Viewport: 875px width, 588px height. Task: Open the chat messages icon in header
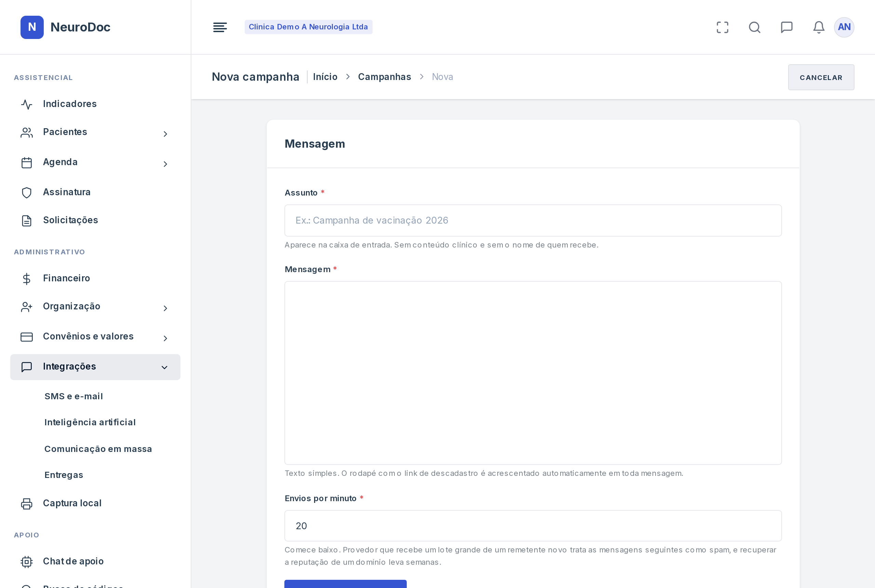(786, 27)
